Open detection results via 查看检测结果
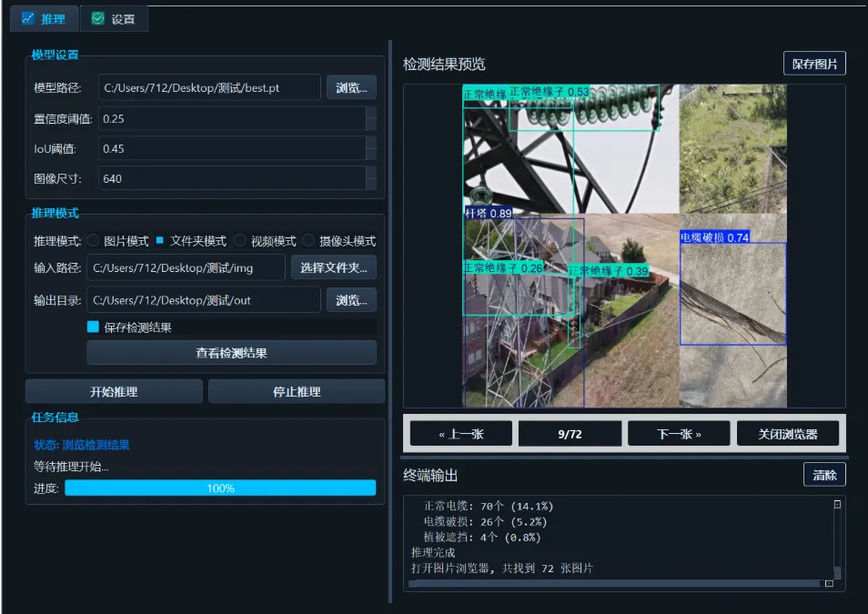 (231, 352)
